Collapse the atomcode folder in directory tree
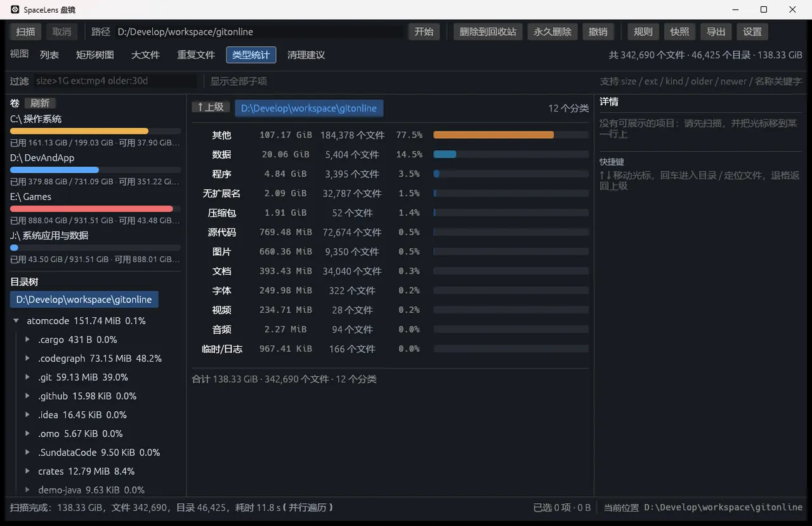The image size is (812, 526). [x=16, y=321]
